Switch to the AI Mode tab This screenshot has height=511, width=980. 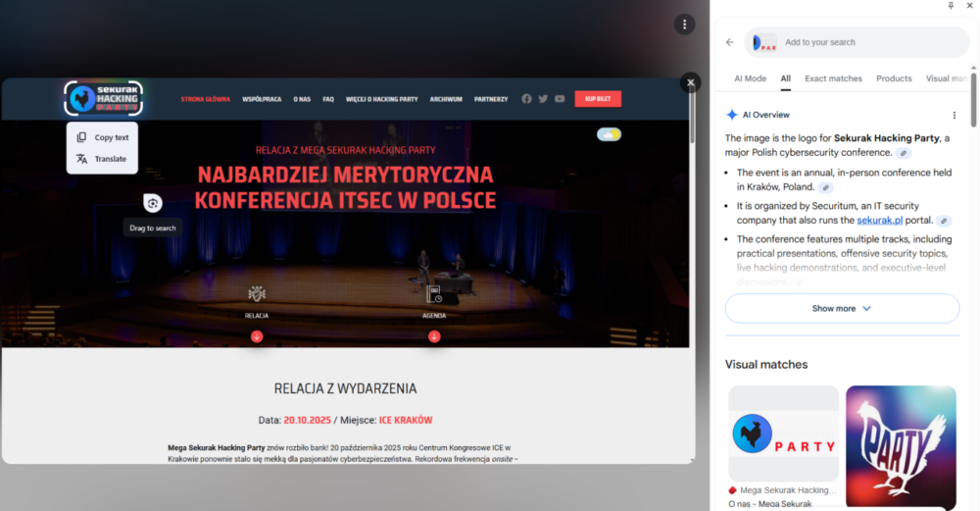click(x=750, y=78)
